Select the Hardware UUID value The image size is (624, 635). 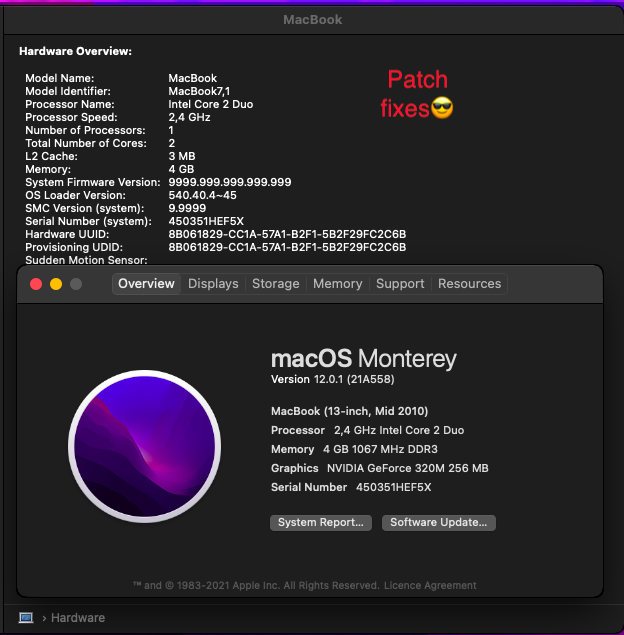287,234
